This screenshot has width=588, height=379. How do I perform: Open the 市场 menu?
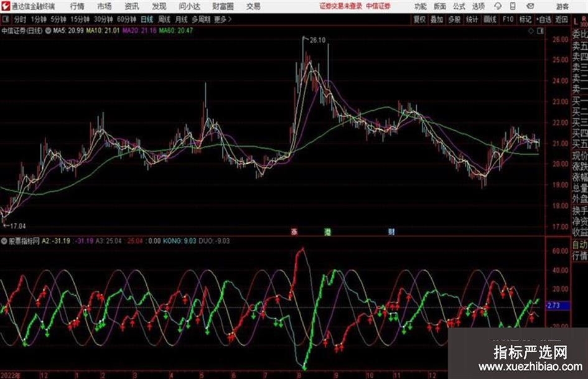pos(105,6)
